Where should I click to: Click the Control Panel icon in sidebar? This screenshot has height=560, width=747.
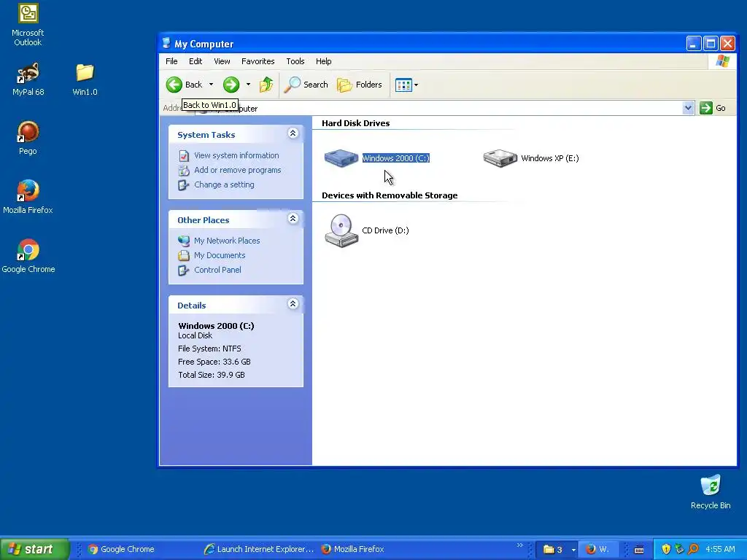[184, 271]
